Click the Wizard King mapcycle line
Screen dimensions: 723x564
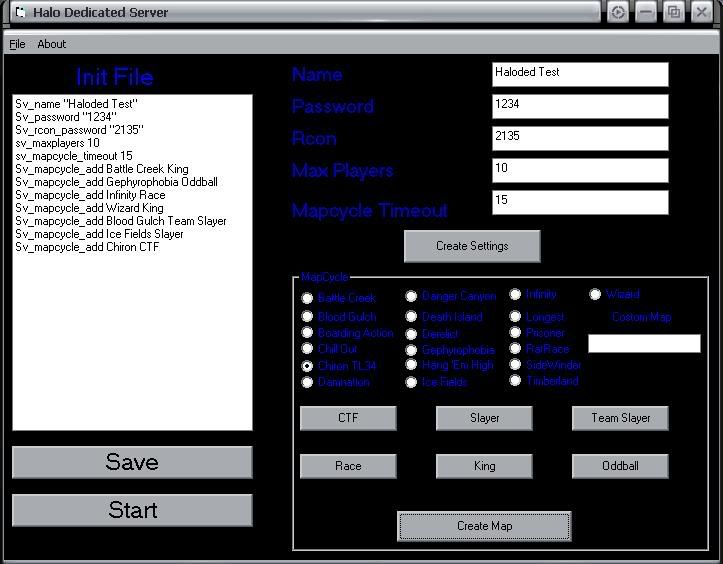[x=89, y=208]
